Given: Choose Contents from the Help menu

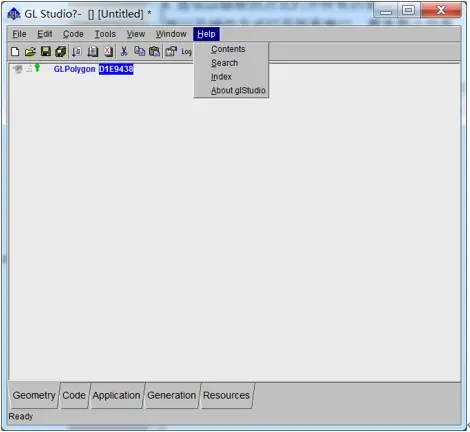Looking at the screenshot, I should (x=231, y=49).
